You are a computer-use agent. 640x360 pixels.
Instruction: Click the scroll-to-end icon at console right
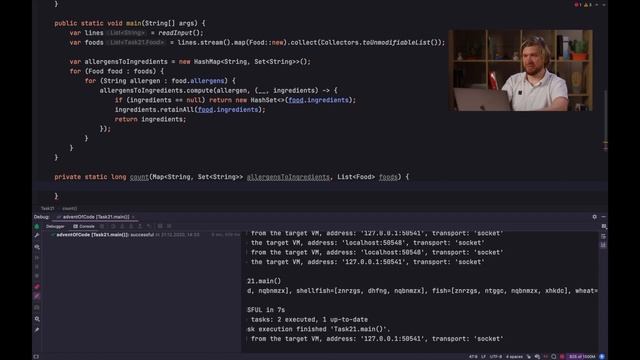[604, 244]
